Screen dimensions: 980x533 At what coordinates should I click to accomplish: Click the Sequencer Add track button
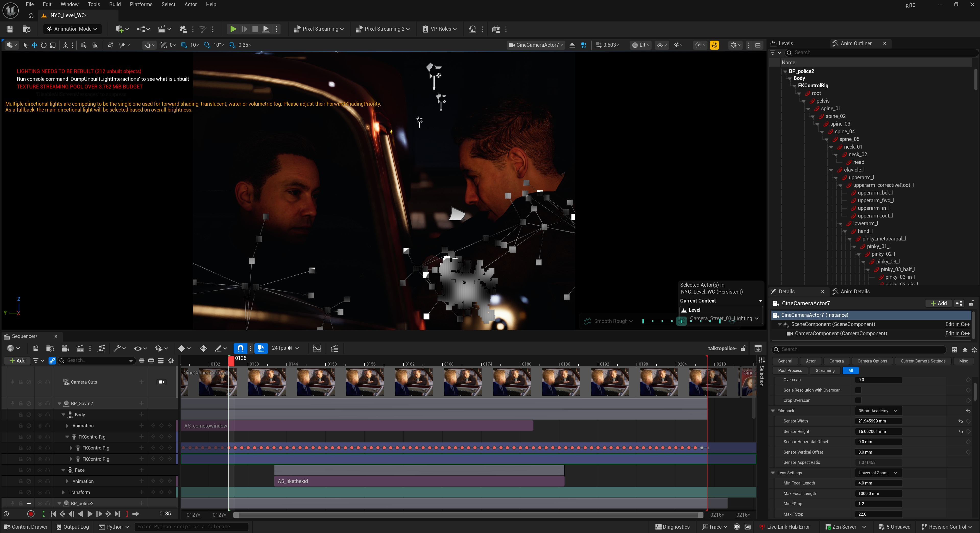[x=17, y=361]
